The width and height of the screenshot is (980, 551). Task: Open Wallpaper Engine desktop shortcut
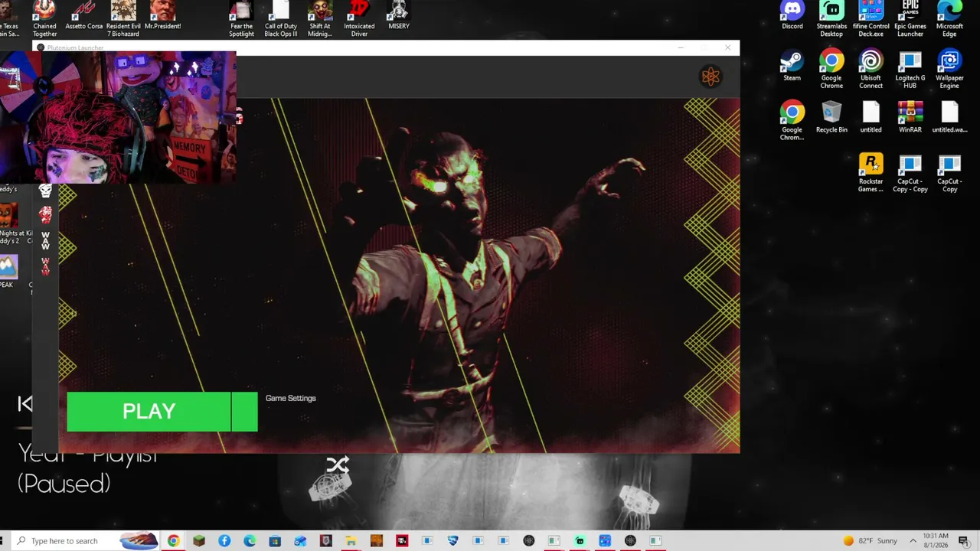(x=949, y=69)
